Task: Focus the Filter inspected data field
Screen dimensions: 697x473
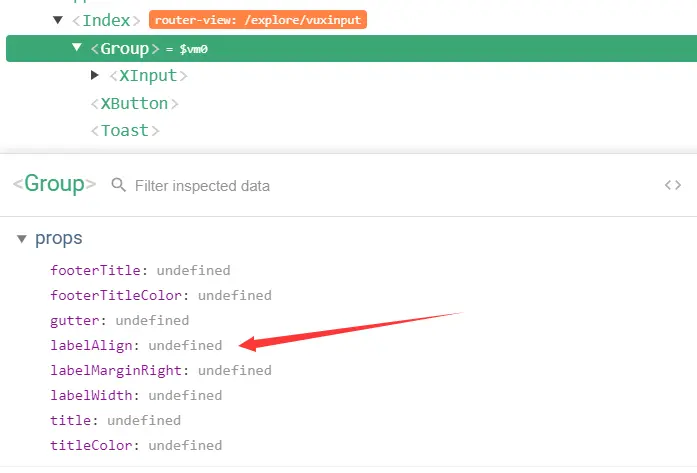Action: pyautogui.click(x=202, y=186)
